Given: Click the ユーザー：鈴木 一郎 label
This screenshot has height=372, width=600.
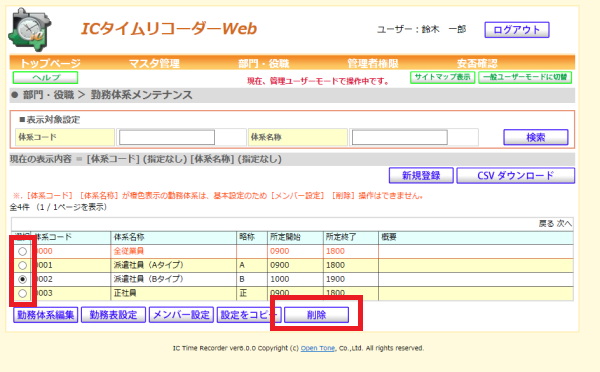Looking at the screenshot, I should 421,29.
